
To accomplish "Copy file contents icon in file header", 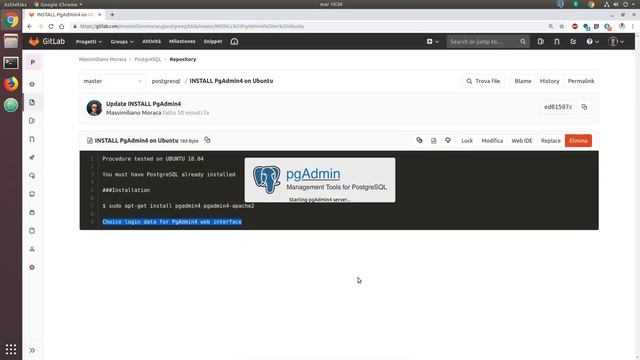I will (x=419, y=140).
